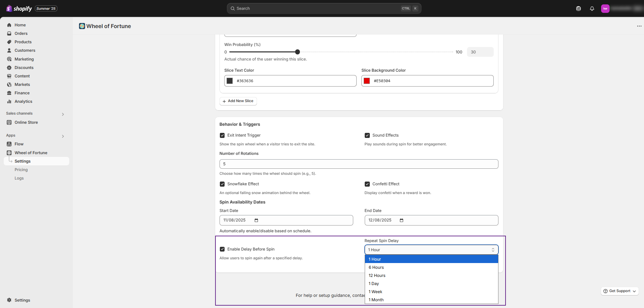Viewport: 644px width, 308px height.
Task: Click the Customers person icon
Action: [x=9, y=50]
